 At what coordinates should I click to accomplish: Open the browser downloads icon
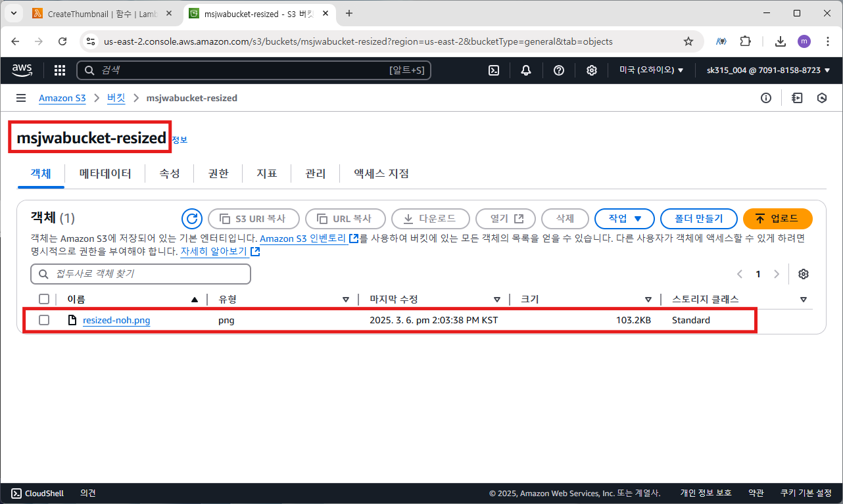(x=781, y=41)
